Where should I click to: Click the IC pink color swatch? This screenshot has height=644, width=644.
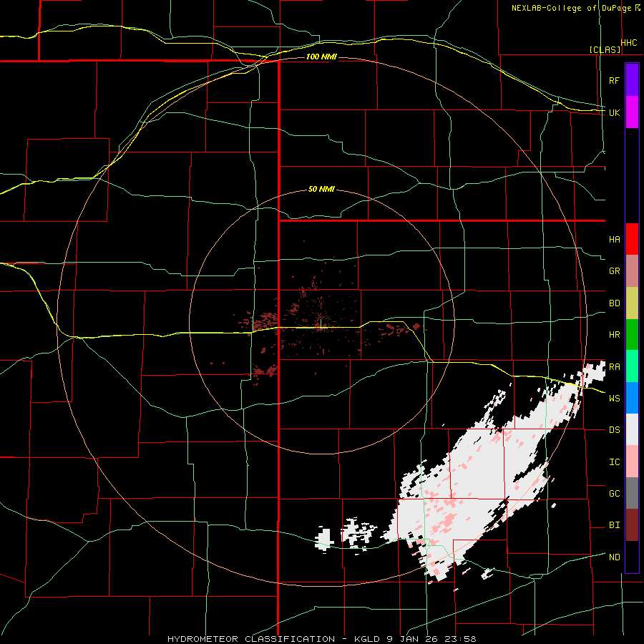(x=632, y=462)
